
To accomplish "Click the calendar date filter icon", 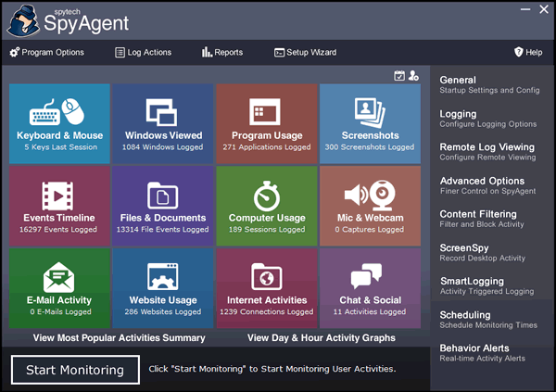I will point(399,76).
